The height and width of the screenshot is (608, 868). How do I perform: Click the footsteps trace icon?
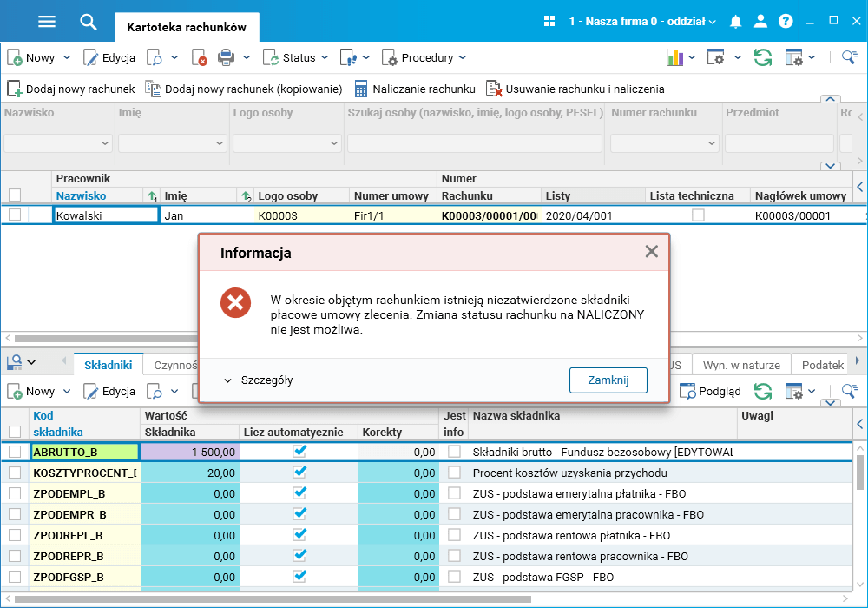[348, 57]
